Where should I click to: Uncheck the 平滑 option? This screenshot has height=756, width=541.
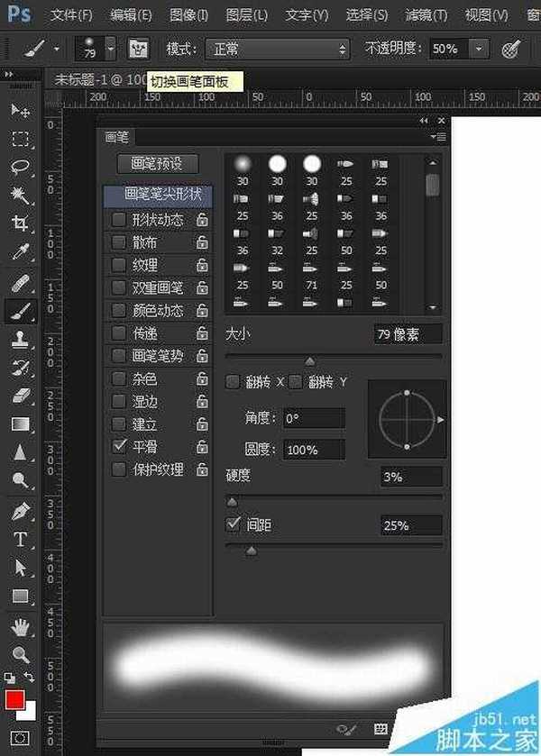tap(119, 446)
